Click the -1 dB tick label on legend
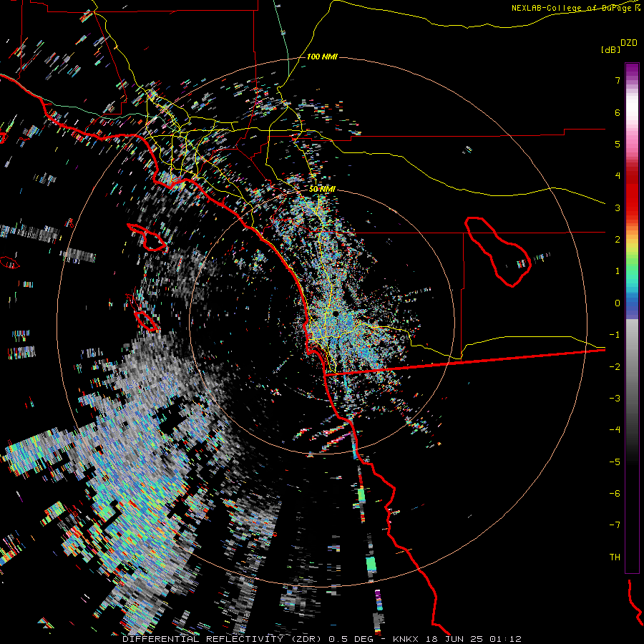This screenshot has height=644, width=644. coord(615,335)
